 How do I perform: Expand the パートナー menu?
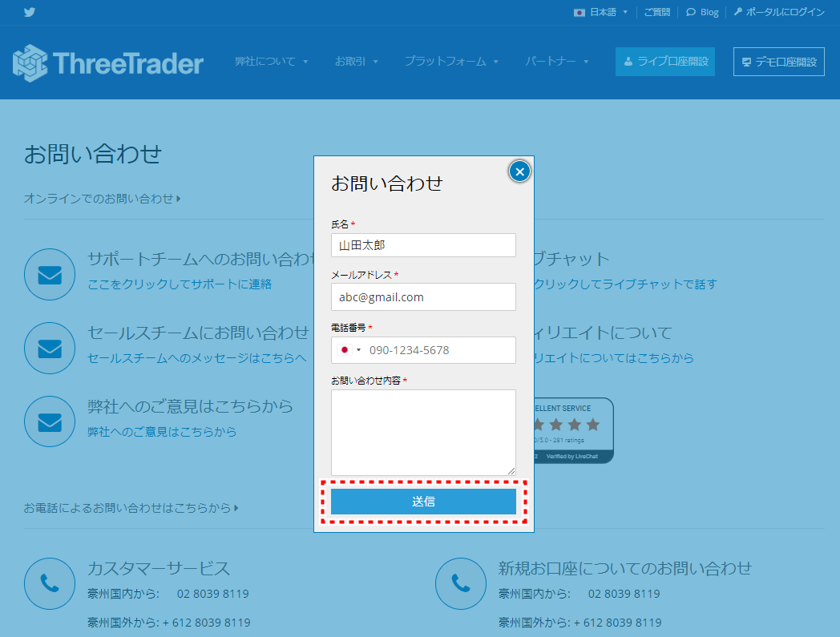point(556,62)
